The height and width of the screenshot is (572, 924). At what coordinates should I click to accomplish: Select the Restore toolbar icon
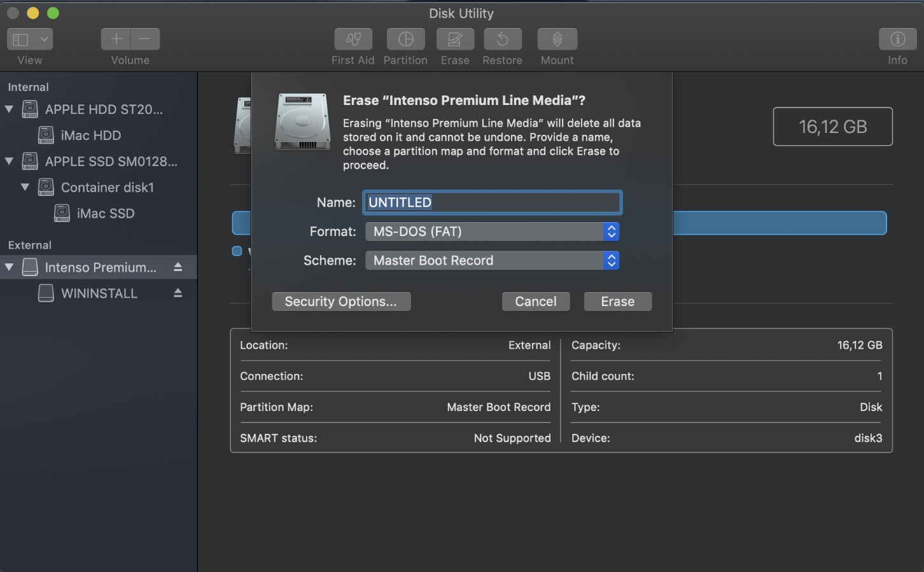tap(502, 39)
